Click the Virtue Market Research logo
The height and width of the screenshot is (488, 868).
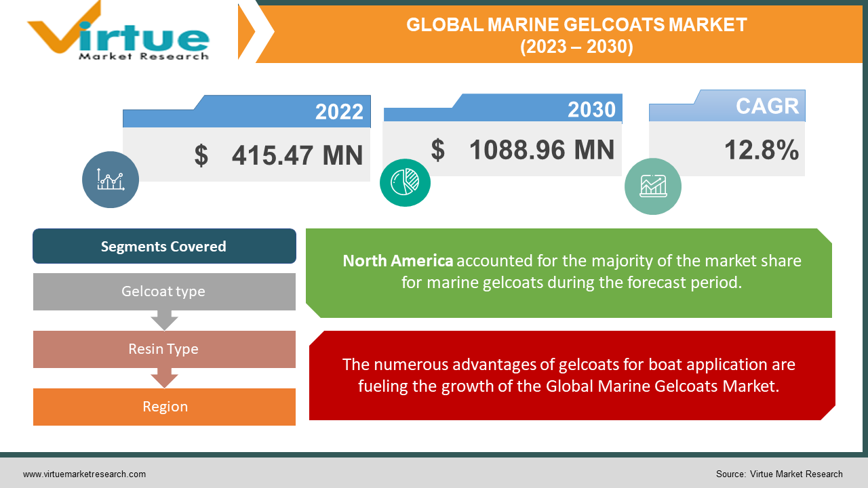(117, 32)
